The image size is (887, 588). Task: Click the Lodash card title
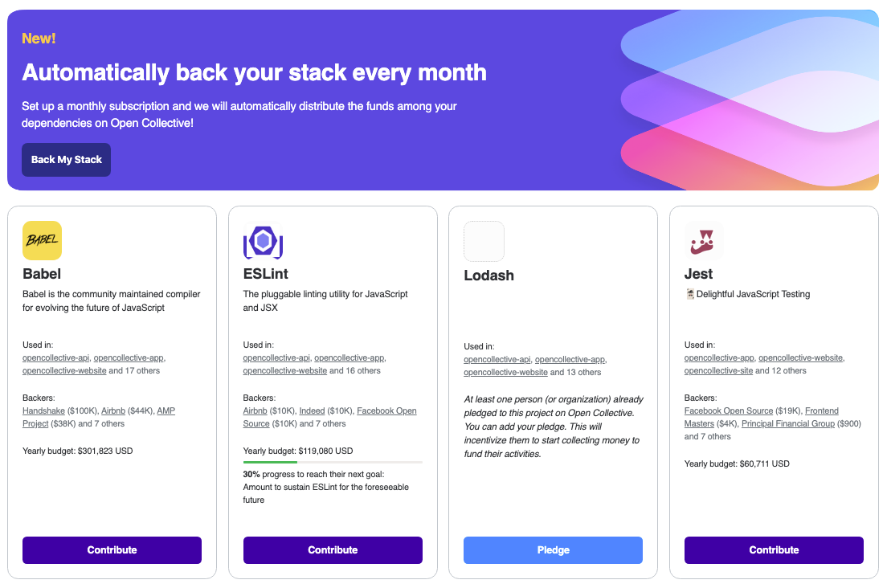point(488,276)
